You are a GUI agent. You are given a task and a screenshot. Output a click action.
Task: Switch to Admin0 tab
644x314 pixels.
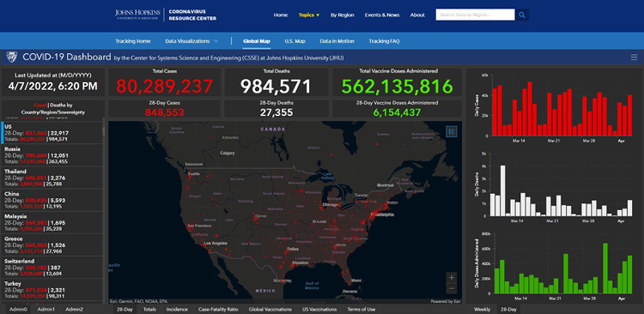click(18, 309)
